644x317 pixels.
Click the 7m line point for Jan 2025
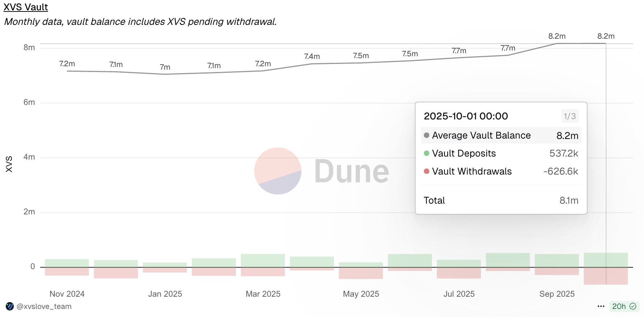tap(165, 74)
